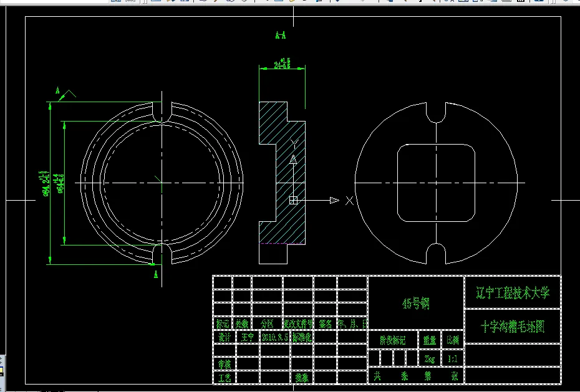Click the 阶段标记 title block cell

(x=393, y=340)
